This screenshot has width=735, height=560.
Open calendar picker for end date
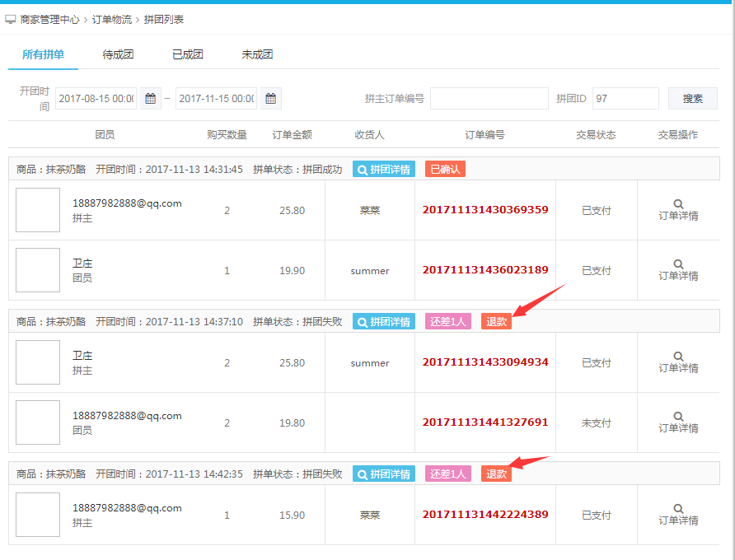(271, 99)
